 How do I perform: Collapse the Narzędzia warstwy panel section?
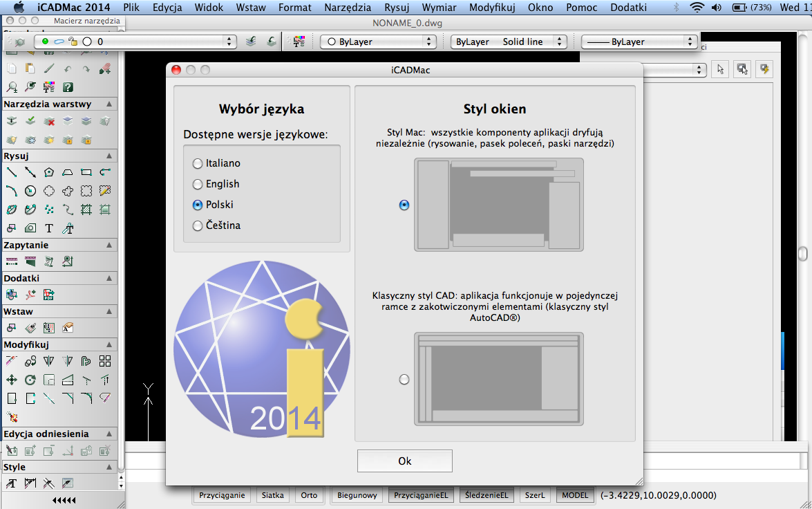tap(108, 104)
